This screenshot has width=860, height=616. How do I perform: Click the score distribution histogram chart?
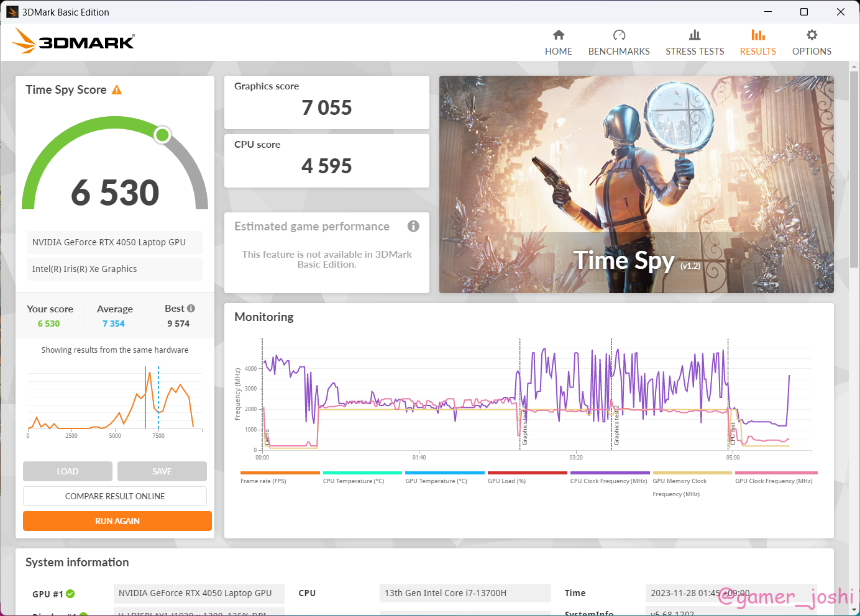click(115, 401)
